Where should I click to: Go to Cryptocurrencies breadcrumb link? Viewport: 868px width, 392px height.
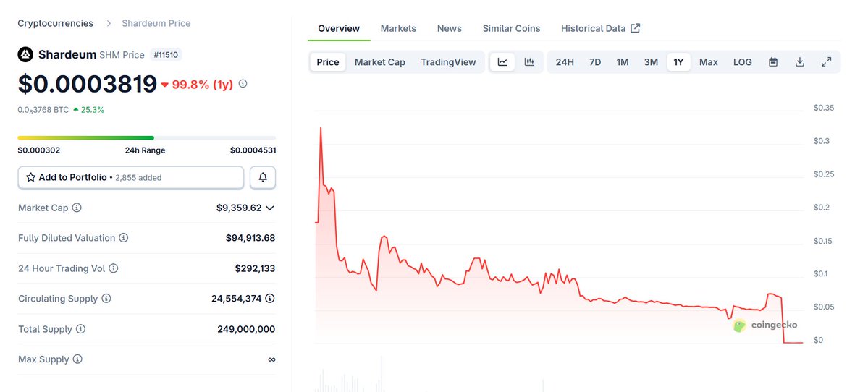click(55, 23)
